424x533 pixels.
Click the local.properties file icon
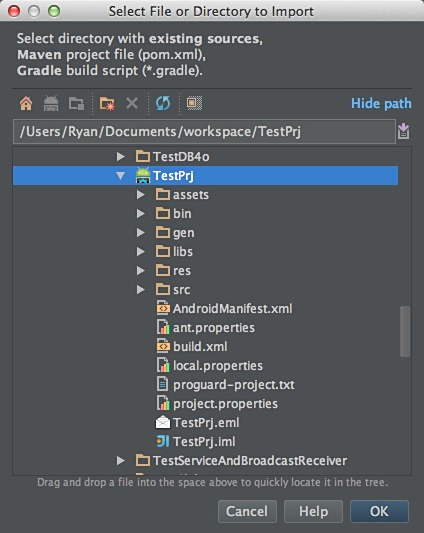point(163,365)
